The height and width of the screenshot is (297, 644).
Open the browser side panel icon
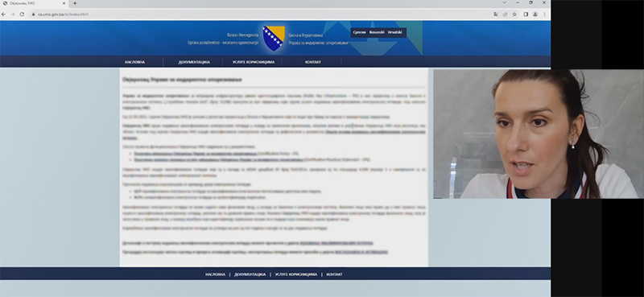coord(526,14)
